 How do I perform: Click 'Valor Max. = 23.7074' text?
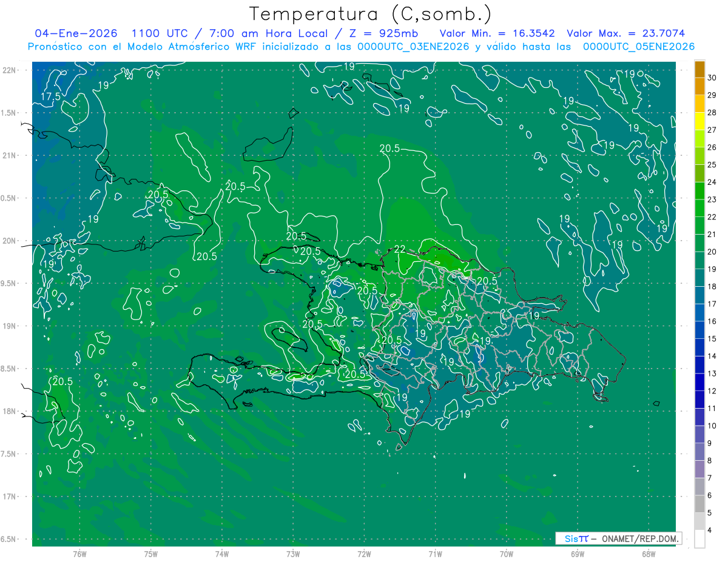click(625, 34)
